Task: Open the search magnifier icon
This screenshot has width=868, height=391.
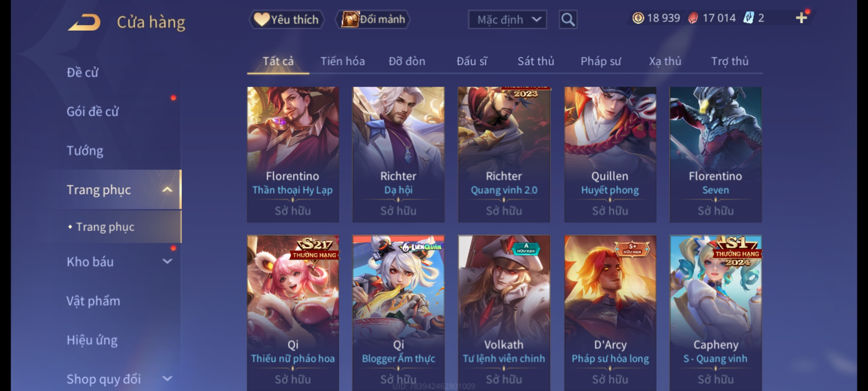Action: (568, 20)
